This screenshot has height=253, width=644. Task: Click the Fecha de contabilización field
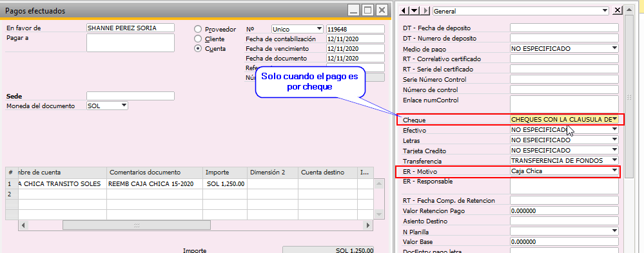coord(355,39)
